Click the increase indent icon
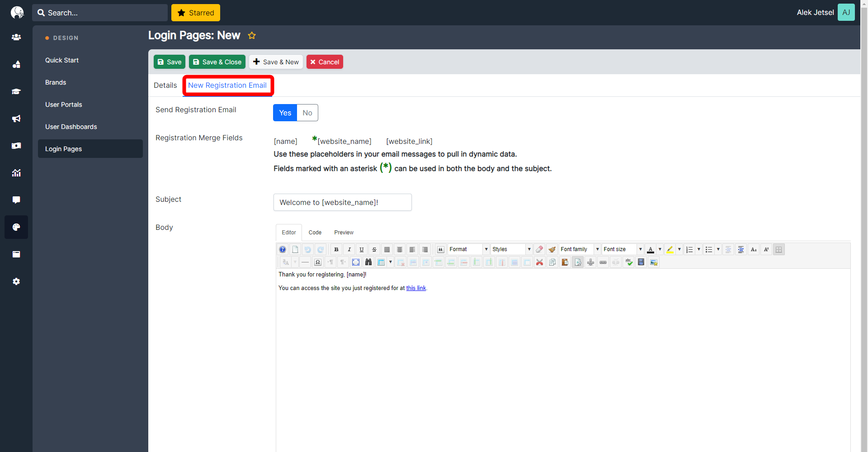Image resolution: width=868 pixels, height=452 pixels. (741, 249)
